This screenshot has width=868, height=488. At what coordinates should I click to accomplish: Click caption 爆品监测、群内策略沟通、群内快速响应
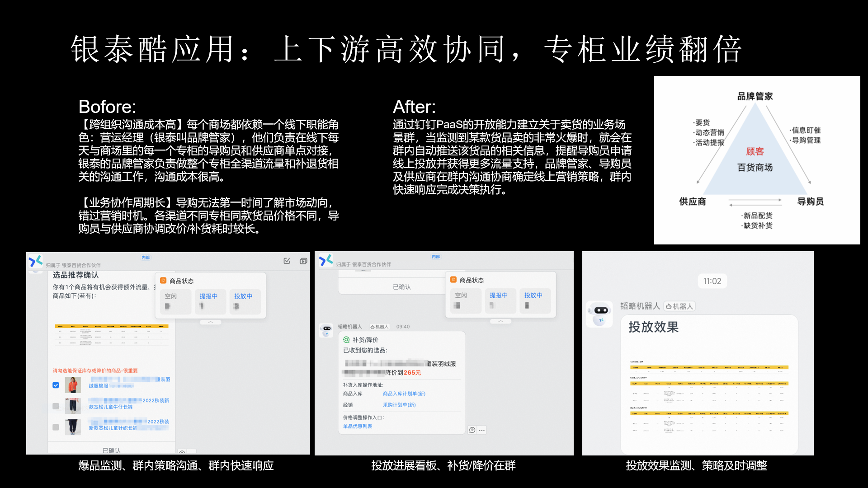[176, 465]
